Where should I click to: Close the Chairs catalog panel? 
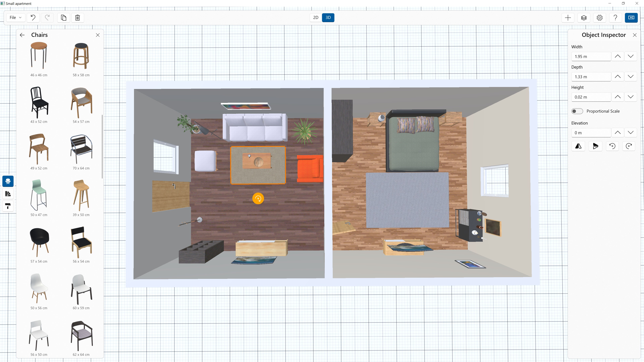pyautogui.click(x=98, y=35)
